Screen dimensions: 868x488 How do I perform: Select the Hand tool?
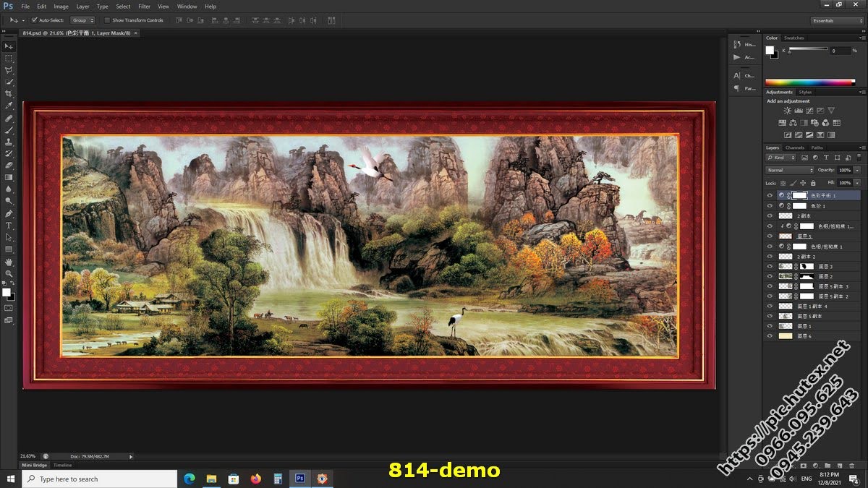pos(9,262)
